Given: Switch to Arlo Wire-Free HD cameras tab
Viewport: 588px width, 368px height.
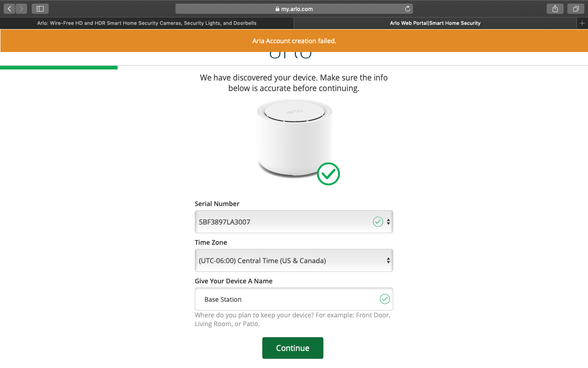Looking at the screenshot, I should [x=147, y=23].
